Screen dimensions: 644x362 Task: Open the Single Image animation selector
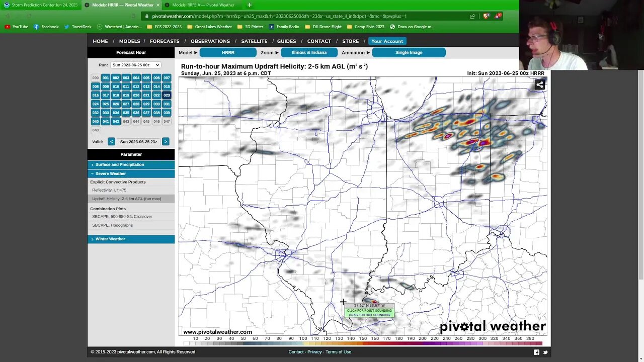pos(409,52)
